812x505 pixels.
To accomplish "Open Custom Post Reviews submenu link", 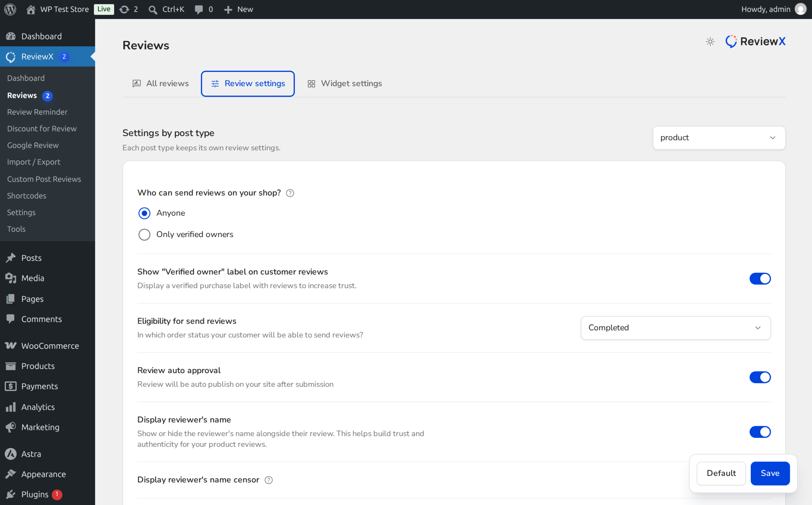I will click(44, 179).
